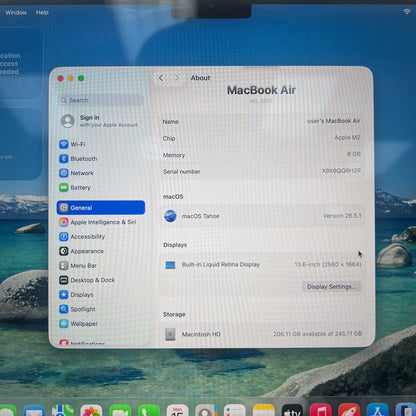Open Calendar from the Dock
416x416 pixels.
[177, 411]
